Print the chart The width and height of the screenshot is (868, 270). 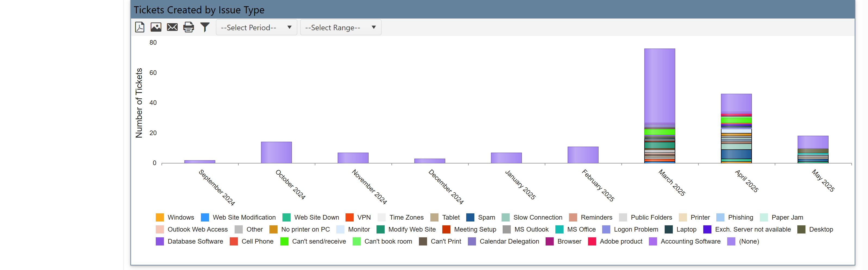[188, 27]
